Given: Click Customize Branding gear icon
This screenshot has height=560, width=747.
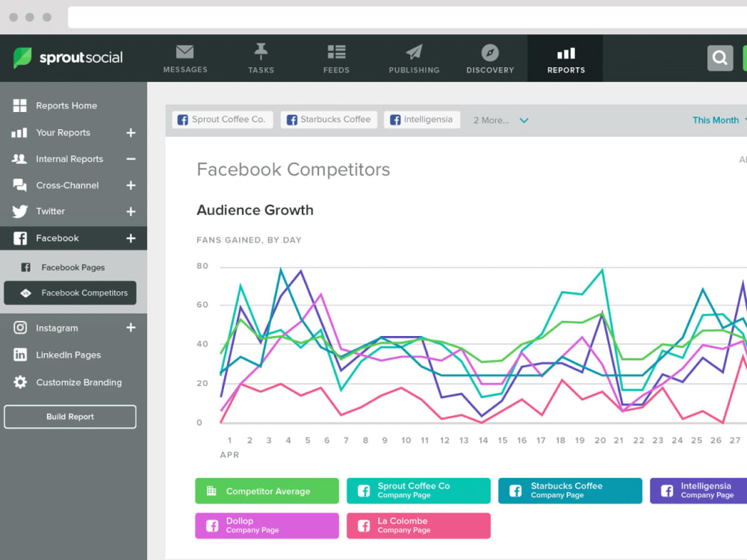Looking at the screenshot, I should [x=20, y=382].
